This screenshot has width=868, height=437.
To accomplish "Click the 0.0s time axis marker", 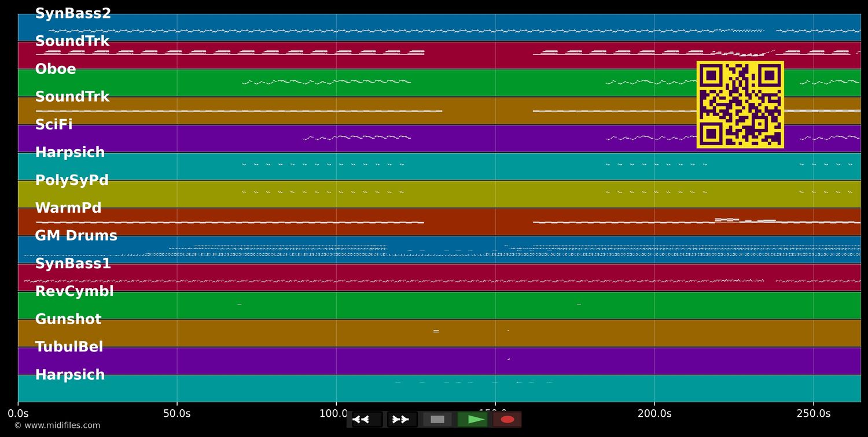I will (18, 413).
